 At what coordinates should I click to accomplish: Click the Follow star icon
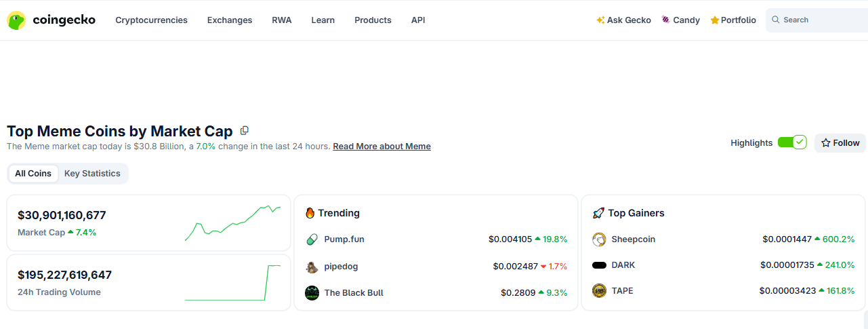pos(825,143)
